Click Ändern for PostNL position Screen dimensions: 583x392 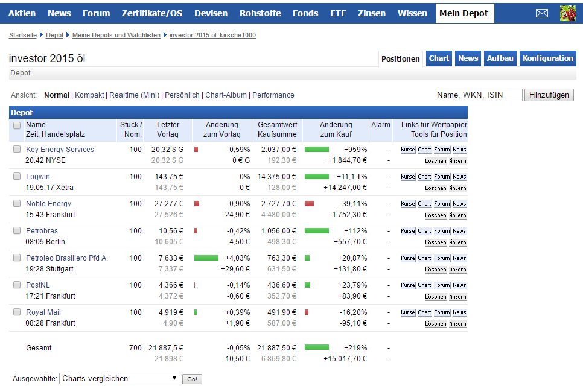click(457, 297)
